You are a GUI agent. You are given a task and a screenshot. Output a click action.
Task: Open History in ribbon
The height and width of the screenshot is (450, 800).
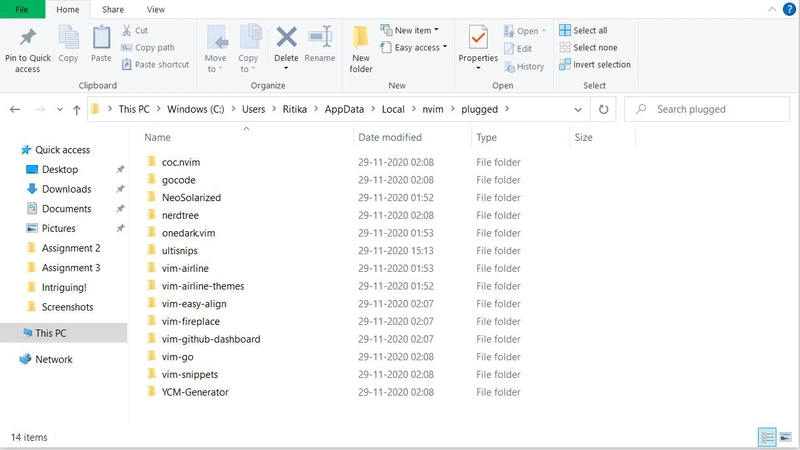(x=524, y=66)
